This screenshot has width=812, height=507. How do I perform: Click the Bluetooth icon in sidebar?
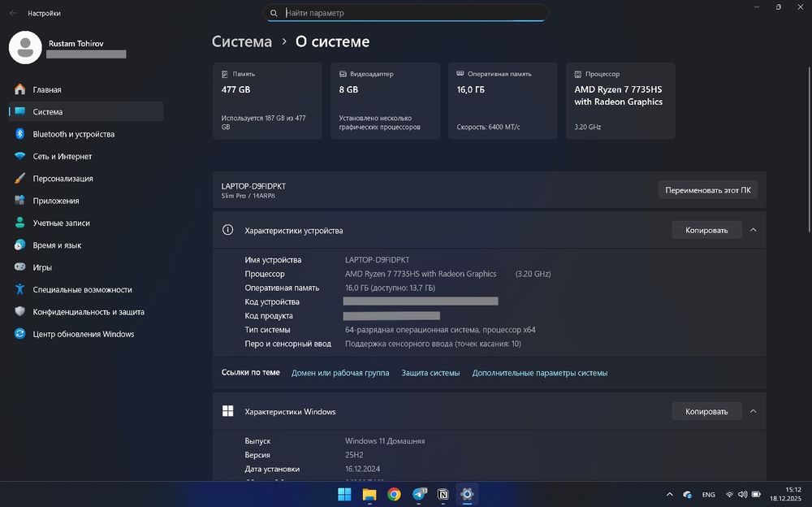[x=19, y=134]
